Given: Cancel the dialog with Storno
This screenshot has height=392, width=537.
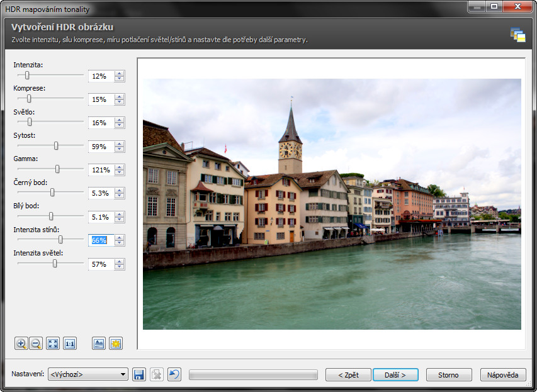Looking at the screenshot, I should coord(449,375).
